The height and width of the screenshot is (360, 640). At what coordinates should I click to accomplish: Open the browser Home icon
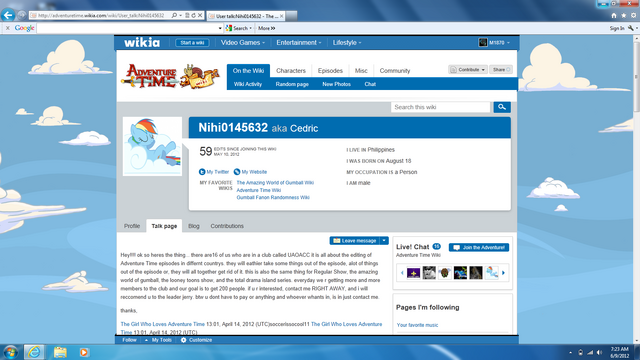pos(614,16)
